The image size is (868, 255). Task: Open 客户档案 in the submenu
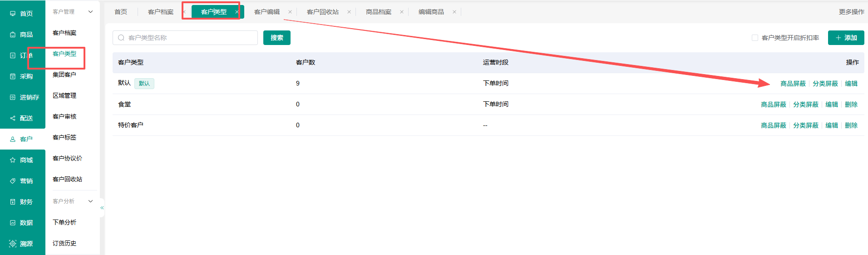[64, 33]
